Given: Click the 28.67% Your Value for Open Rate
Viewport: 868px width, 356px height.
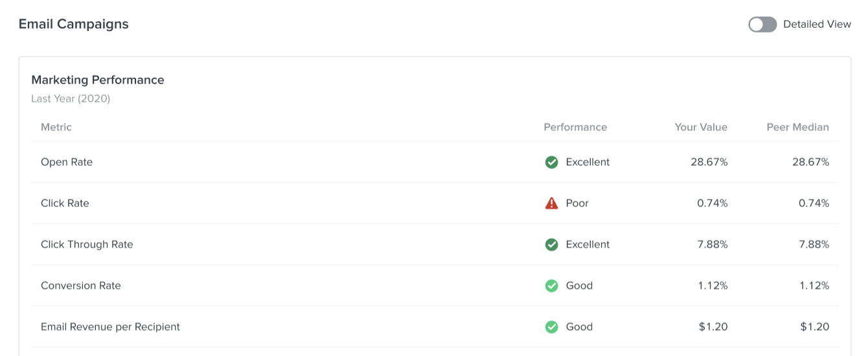Looking at the screenshot, I should click(x=709, y=162).
